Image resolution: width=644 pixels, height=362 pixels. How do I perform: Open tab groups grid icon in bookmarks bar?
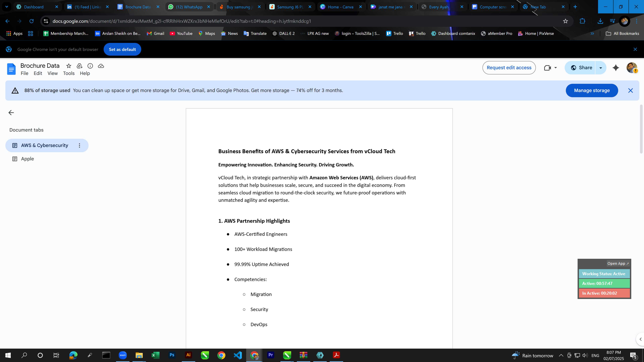coord(31,34)
